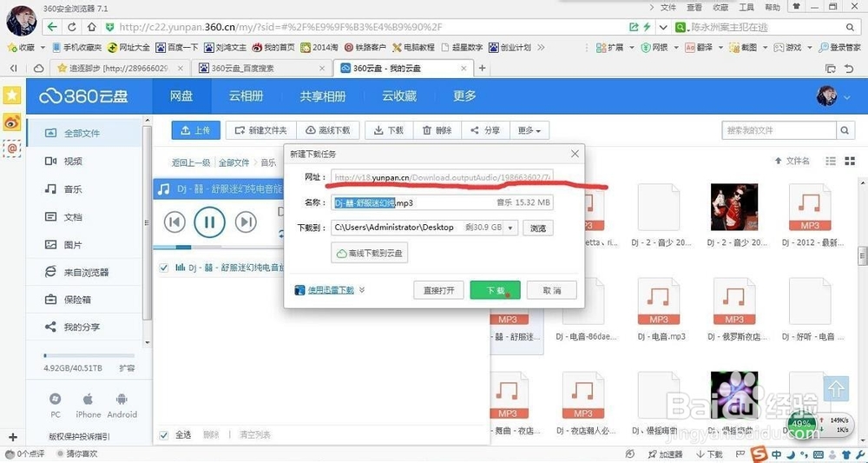This screenshot has width=868, height=463.
Task: Pause the music playback
Action: click(x=209, y=222)
